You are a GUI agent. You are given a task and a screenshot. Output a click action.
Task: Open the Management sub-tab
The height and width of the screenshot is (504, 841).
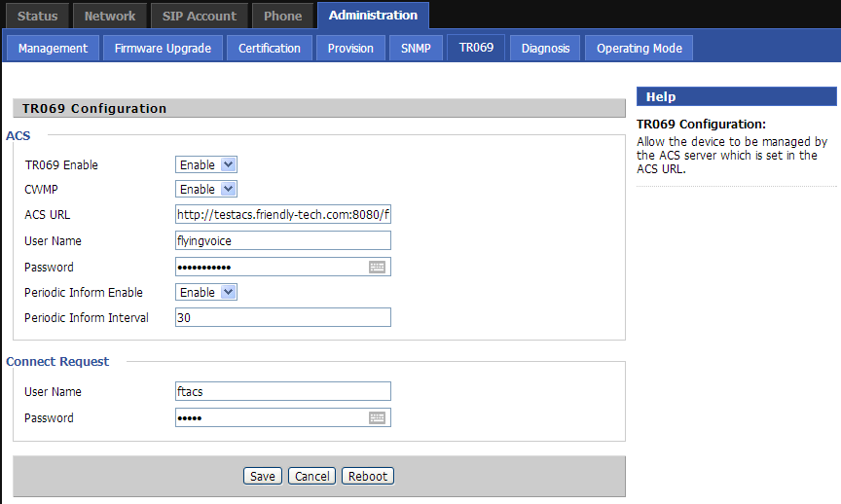[x=53, y=49]
